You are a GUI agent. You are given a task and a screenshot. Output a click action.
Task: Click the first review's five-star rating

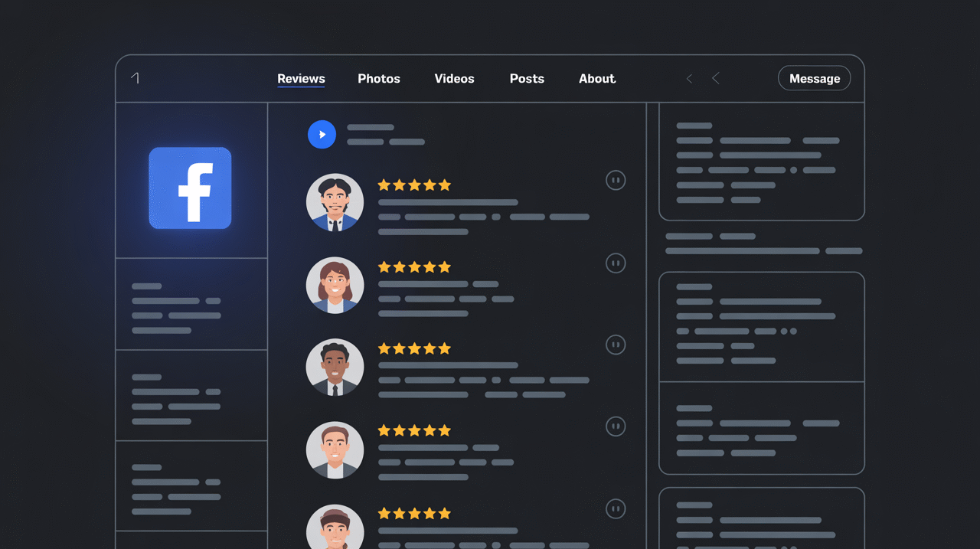[x=414, y=185]
